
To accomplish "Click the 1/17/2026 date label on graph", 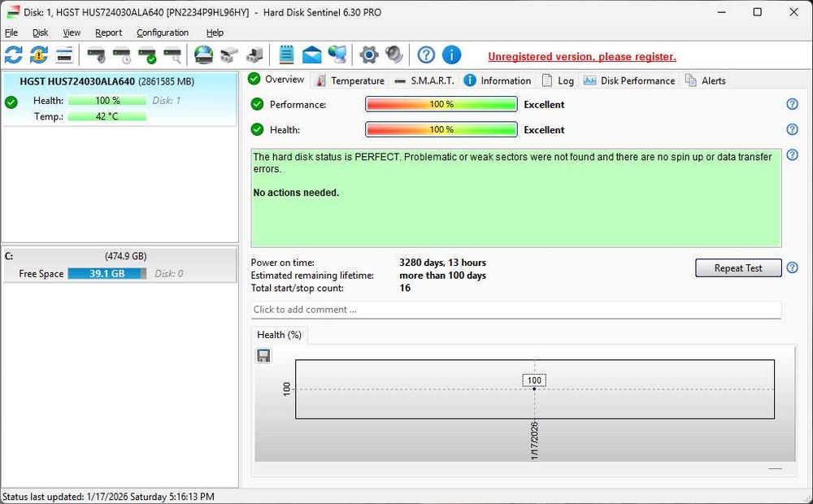I will click(x=535, y=441).
